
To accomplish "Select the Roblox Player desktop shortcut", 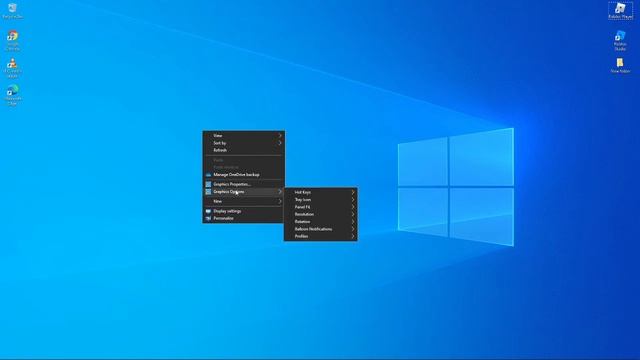I will coord(620,11).
